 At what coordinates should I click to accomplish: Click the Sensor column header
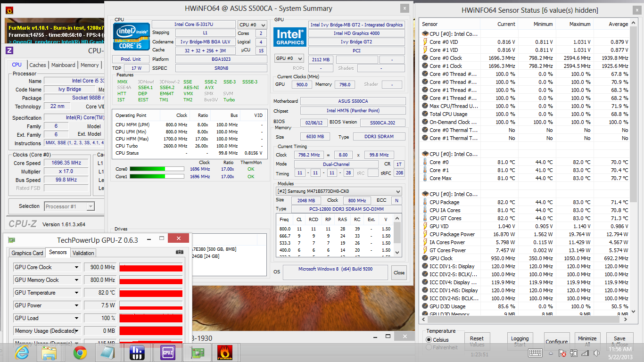[430, 24]
